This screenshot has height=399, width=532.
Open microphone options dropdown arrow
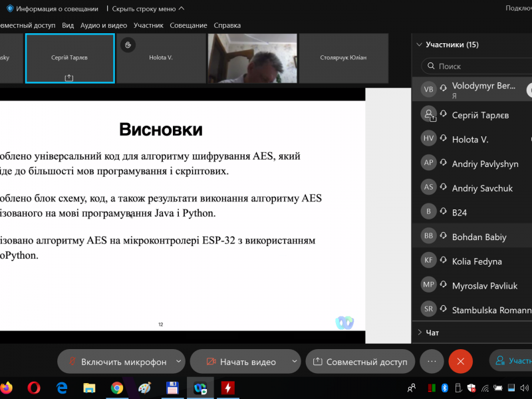(178, 362)
